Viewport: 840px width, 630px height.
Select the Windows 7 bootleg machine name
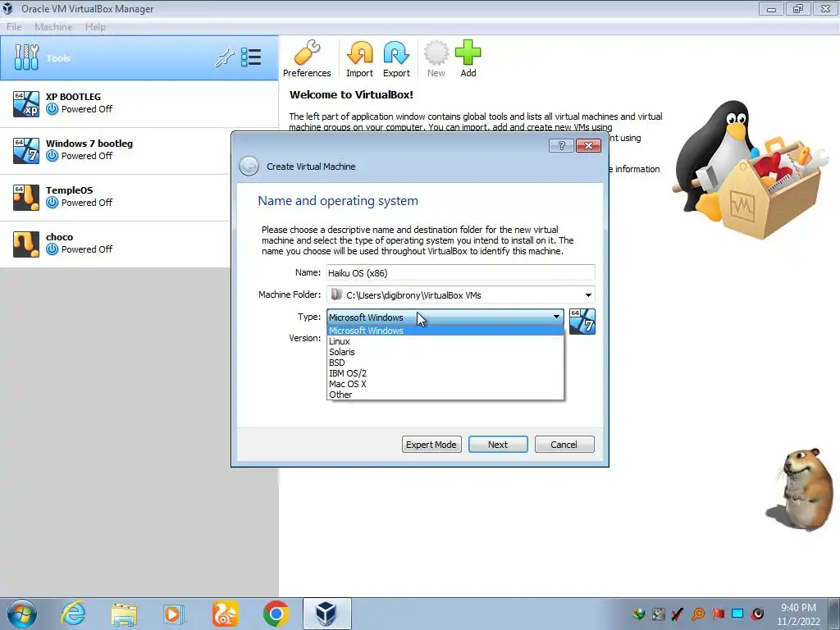tap(89, 144)
